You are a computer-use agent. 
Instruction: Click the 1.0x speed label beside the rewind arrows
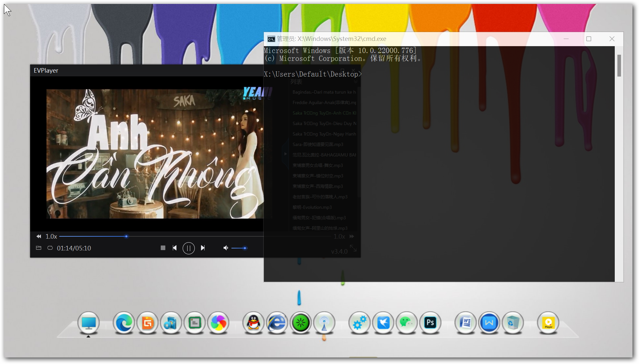51,236
